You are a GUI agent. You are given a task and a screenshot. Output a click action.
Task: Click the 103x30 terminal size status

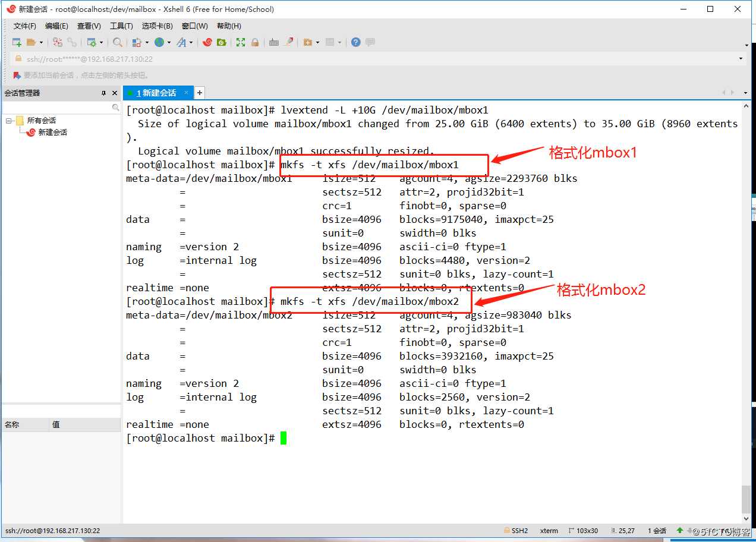(x=583, y=531)
